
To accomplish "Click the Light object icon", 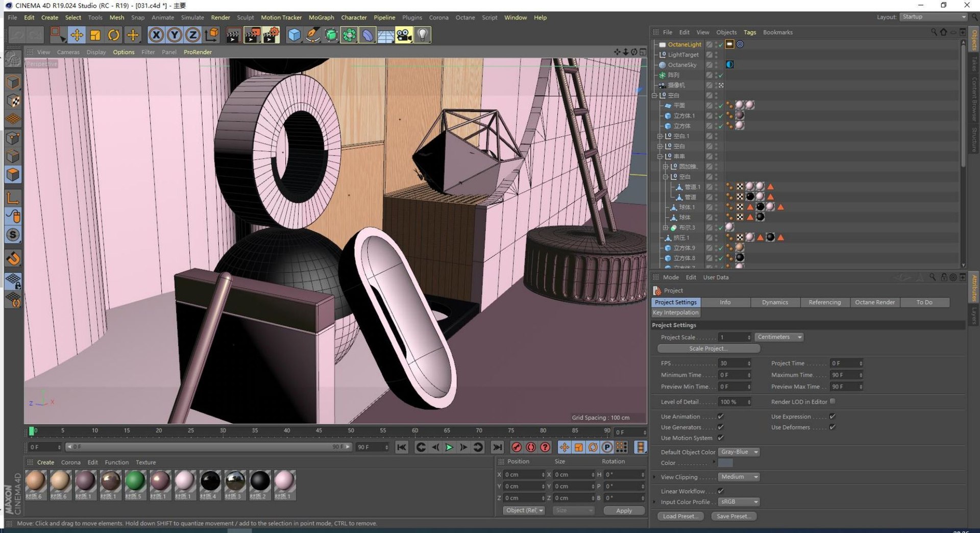I will (422, 35).
